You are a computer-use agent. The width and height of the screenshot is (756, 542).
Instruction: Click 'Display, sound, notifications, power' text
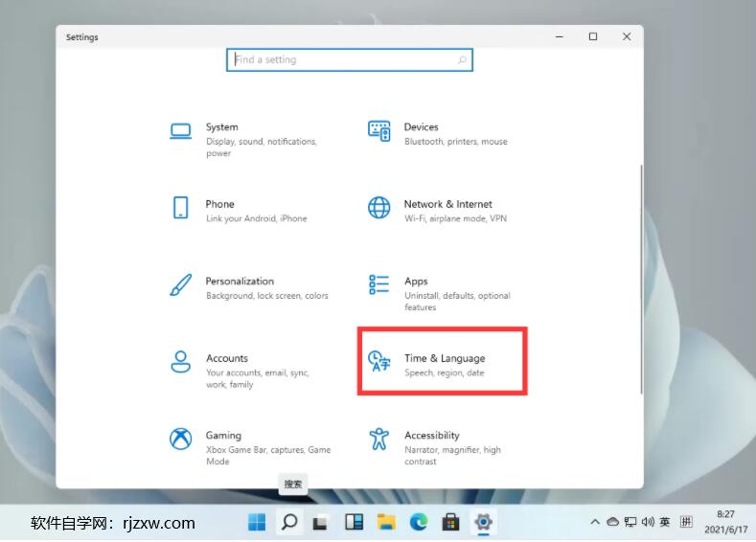coord(262,147)
